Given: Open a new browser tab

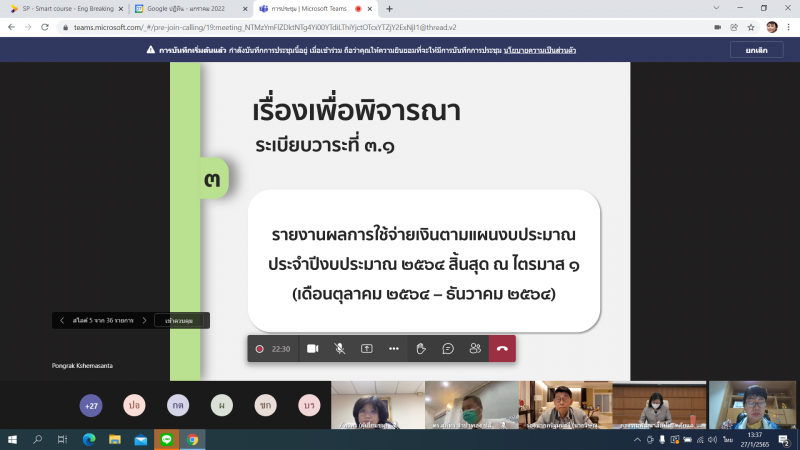Looking at the screenshot, I should coord(389,9).
